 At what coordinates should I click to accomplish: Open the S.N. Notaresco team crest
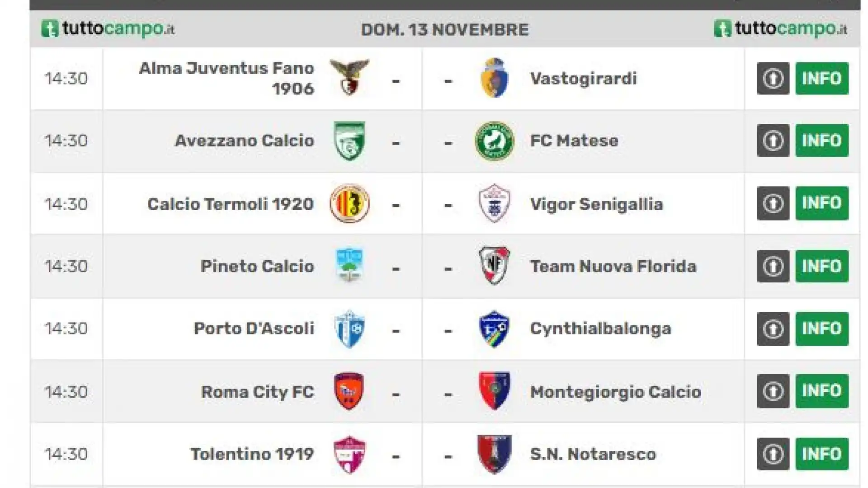494,454
